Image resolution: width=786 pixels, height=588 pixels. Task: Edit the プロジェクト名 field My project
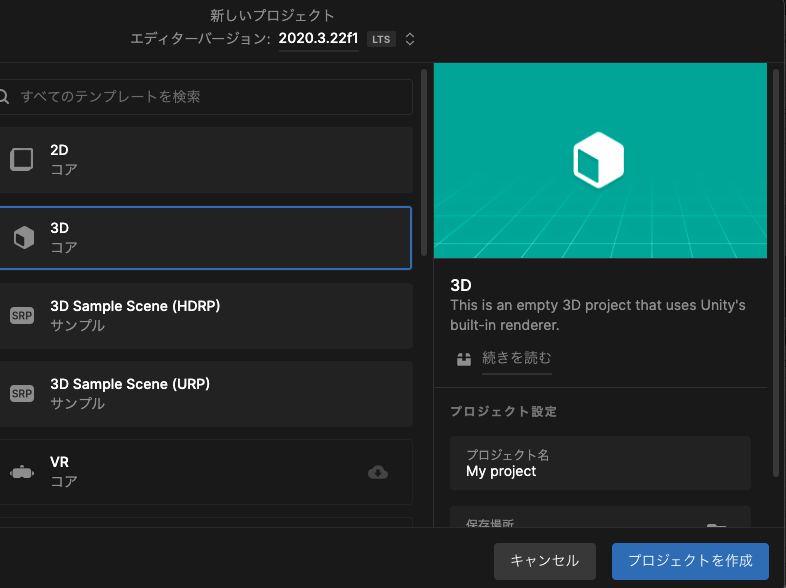(x=601, y=463)
